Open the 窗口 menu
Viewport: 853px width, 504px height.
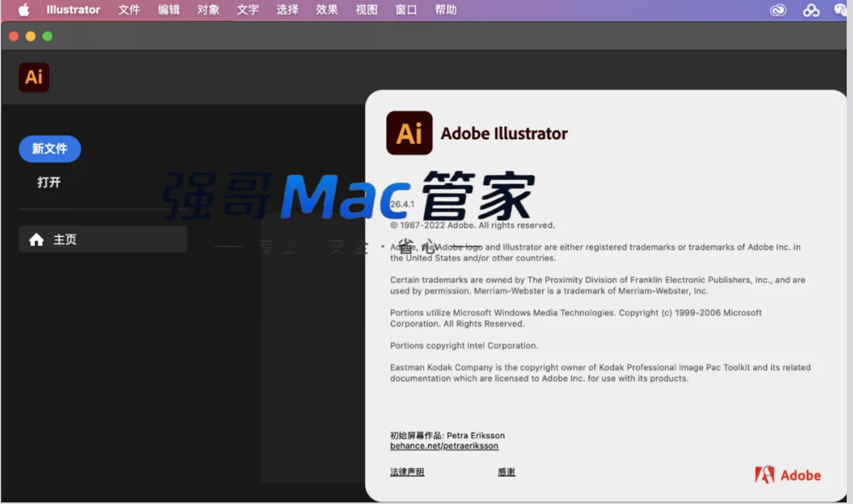[x=406, y=10]
